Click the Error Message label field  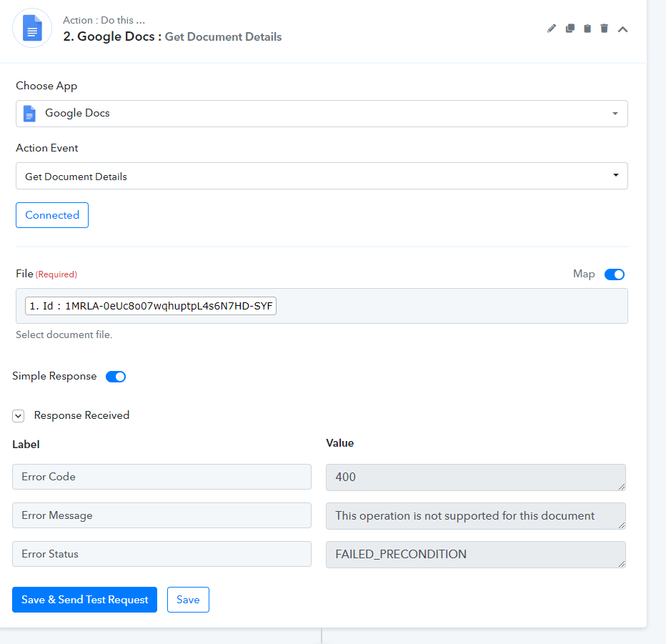(x=161, y=515)
